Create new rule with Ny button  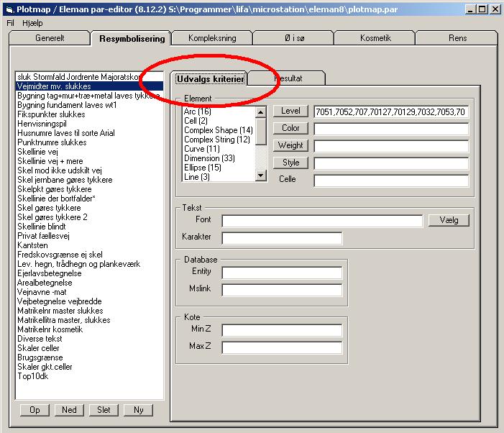tap(138, 410)
